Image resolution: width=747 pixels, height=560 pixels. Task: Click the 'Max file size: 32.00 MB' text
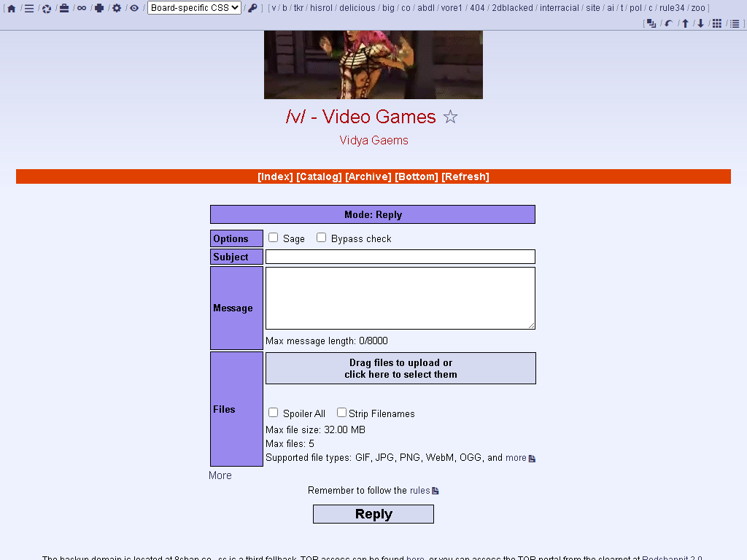pyautogui.click(x=315, y=429)
